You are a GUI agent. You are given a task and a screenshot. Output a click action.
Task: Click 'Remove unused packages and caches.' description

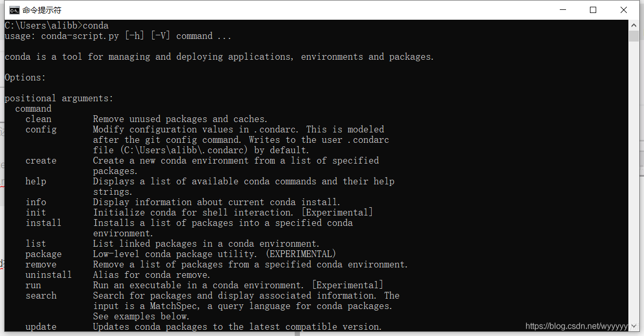[x=180, y=119]
